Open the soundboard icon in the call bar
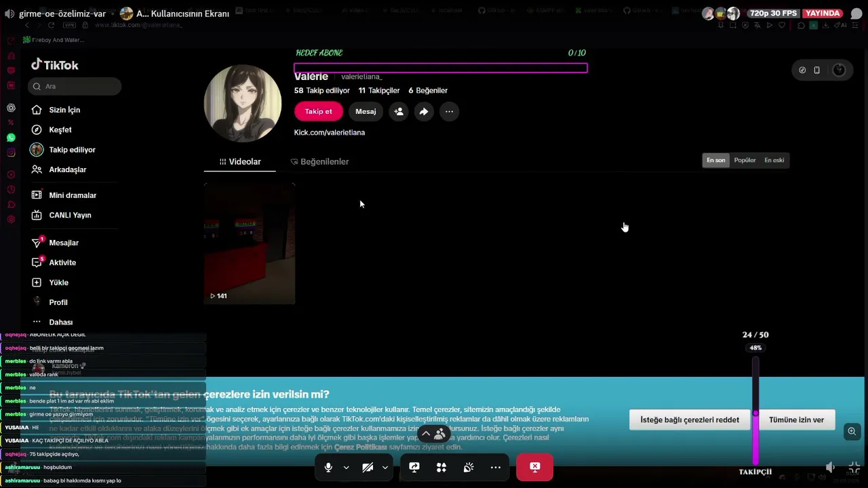This screenshot has width=868, height=488. (x=469, y=468)
